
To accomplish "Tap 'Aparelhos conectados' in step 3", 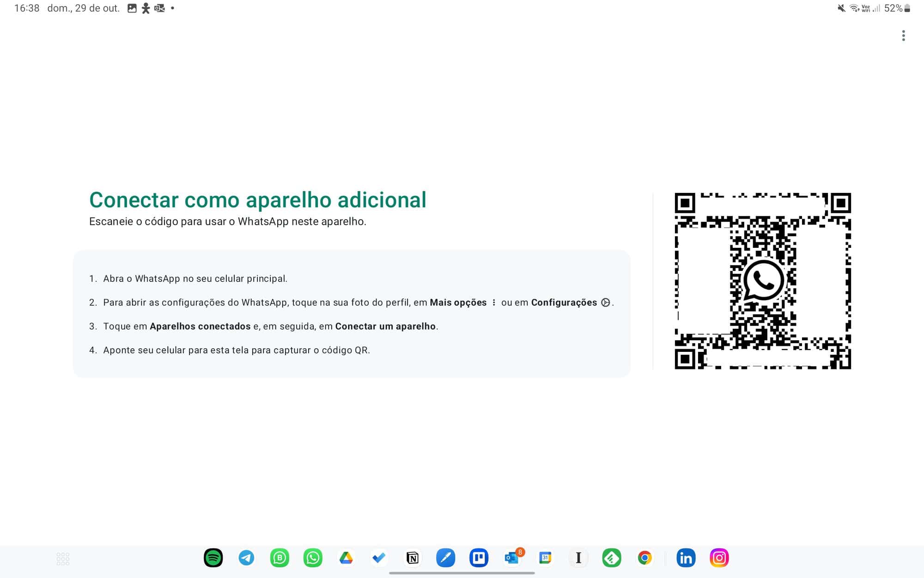I will (x=200, y=326).
